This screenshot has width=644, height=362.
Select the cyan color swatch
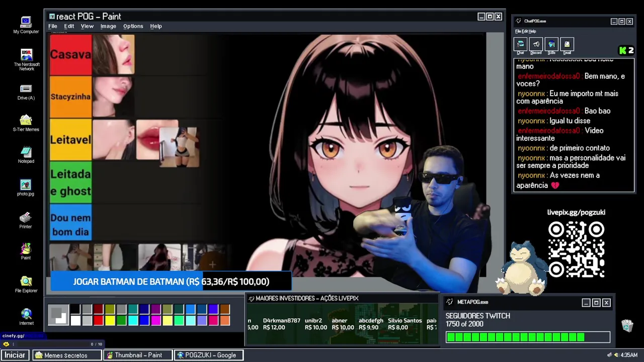pos(133,320)
